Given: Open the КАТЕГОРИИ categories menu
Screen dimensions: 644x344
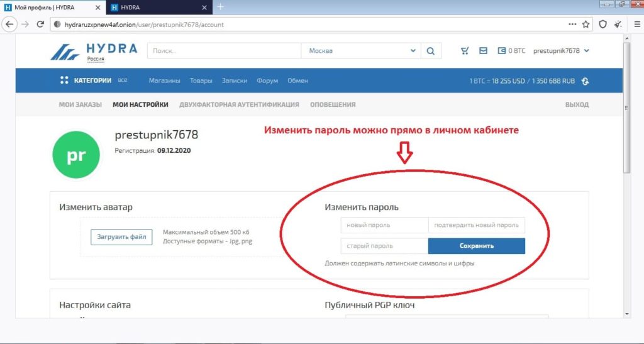Looking at the screenshot, I should [86, 80].
